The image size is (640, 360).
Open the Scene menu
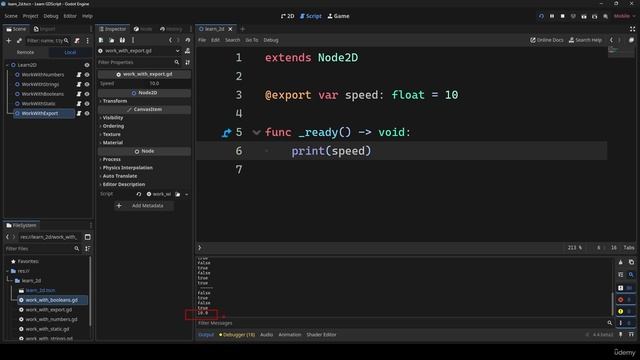(11, 16)
